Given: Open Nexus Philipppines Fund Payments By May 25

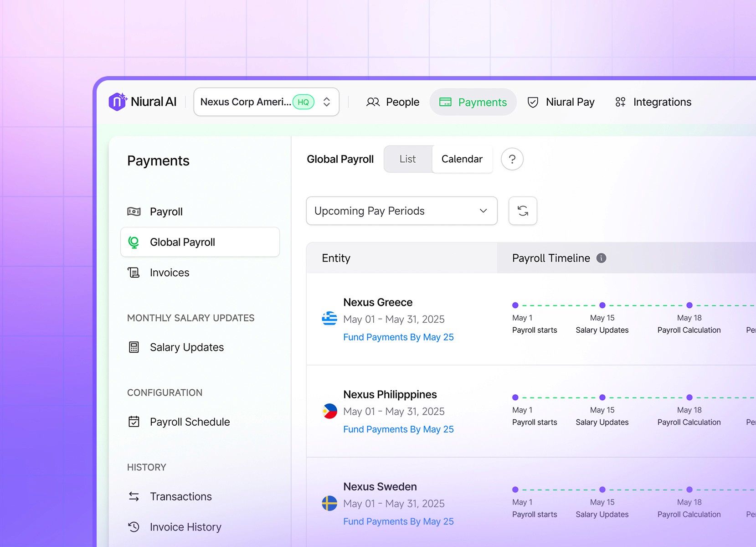Looking at the screenshot, I should 398,429.
